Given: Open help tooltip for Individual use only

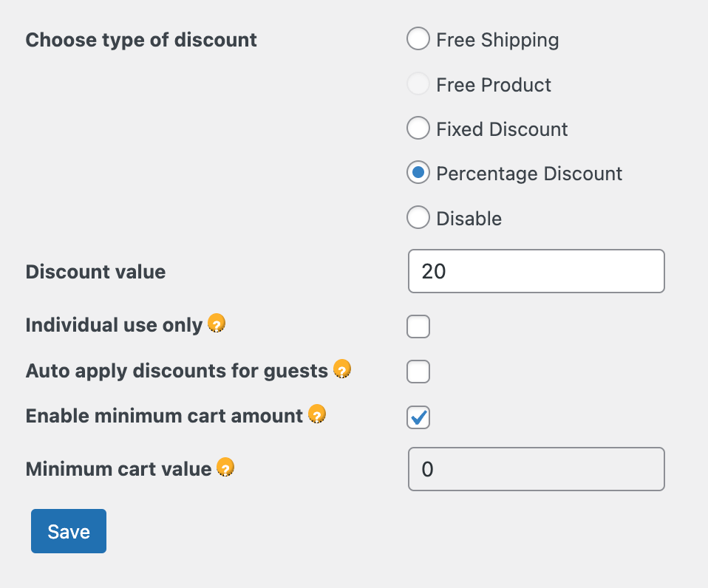Looking at the screenshot, I should point(217,324).
